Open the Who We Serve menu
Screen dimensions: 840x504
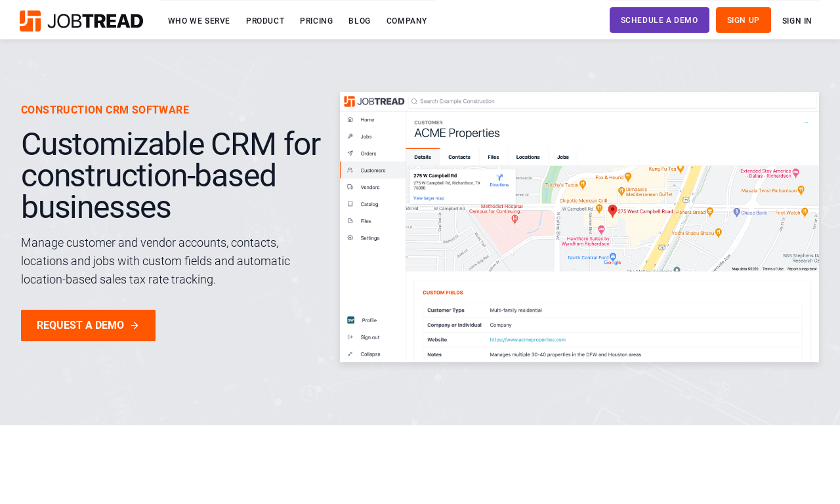click(x=199, y=21)
